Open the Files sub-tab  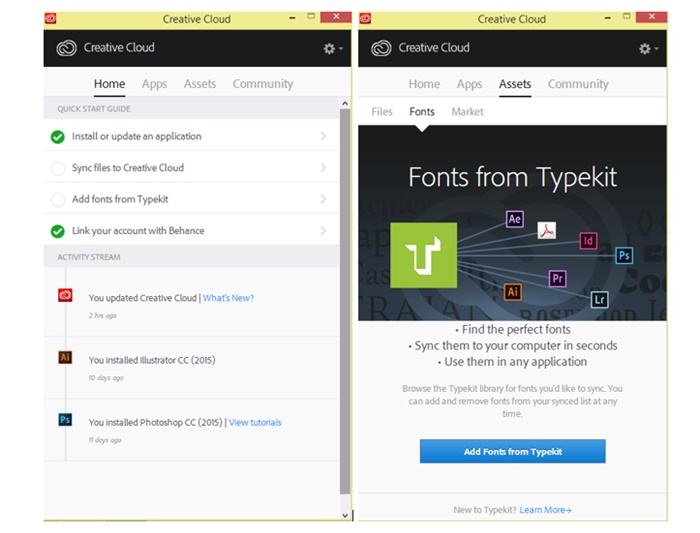(382, 112)
